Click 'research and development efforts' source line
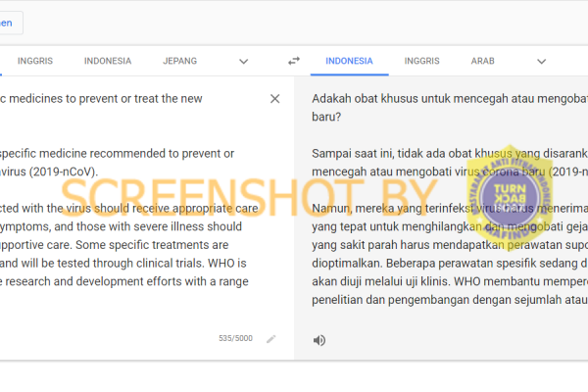Viewport: 588px width, 392px height. 124,281
